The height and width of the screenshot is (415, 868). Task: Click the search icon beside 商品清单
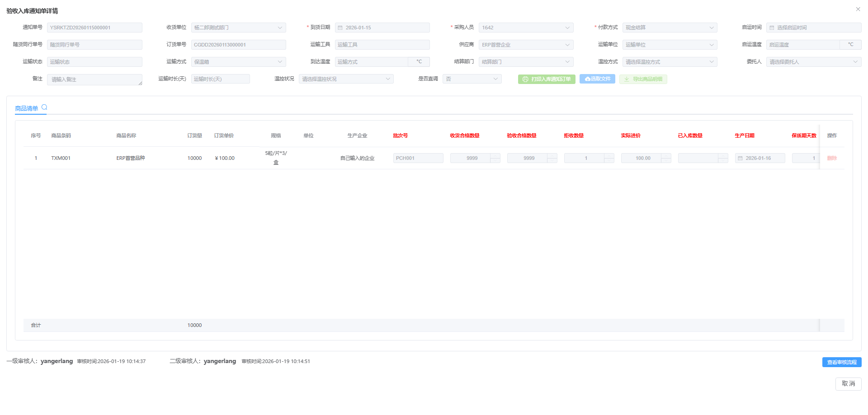pos(44,107)
